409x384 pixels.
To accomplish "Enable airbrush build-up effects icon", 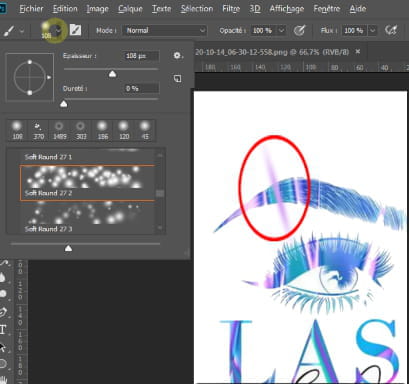I will pos(391,31).
